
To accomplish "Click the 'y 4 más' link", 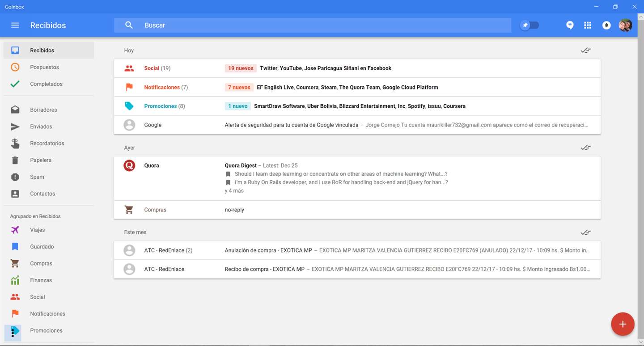I will click(x=234, y=191).
